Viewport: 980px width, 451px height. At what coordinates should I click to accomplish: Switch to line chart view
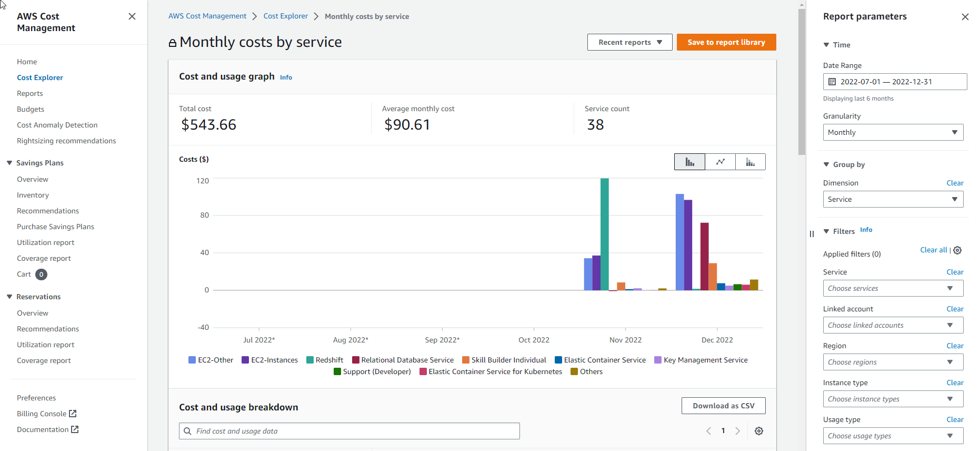pyautogui.click(x=720, y=162)
